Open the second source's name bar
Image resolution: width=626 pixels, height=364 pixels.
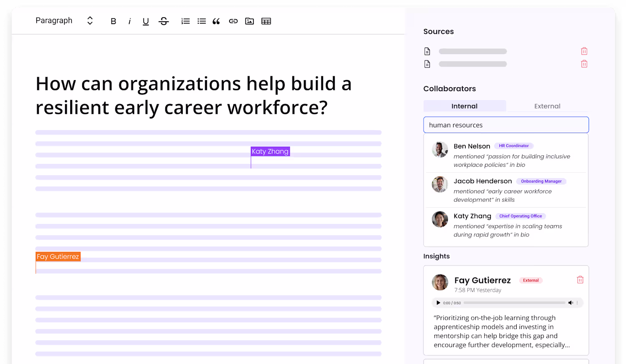coord(473,64)
